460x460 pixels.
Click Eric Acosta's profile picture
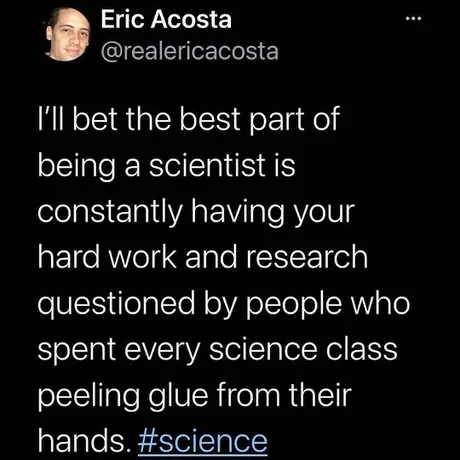pos(68,35)
